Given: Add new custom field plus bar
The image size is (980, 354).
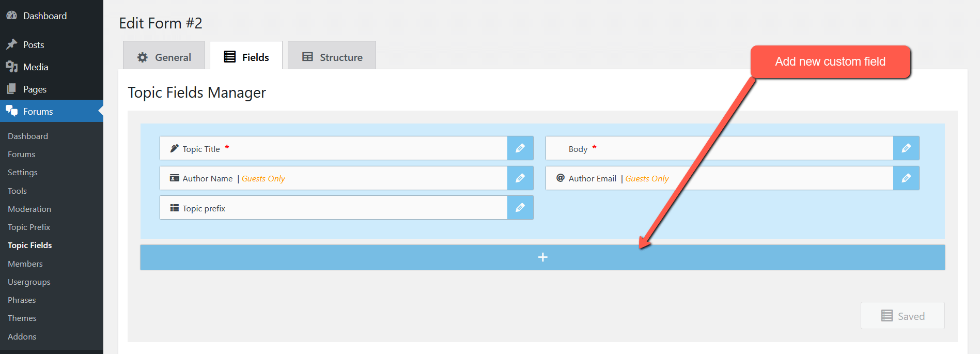Looking at the screenshot, I should [542, 257].
